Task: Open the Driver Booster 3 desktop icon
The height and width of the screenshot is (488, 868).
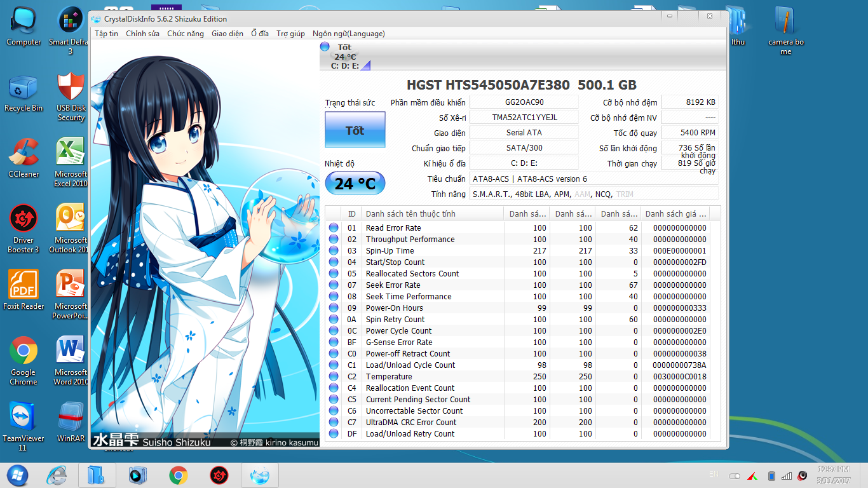Action: pyautogui.click(x=24, y=229)
